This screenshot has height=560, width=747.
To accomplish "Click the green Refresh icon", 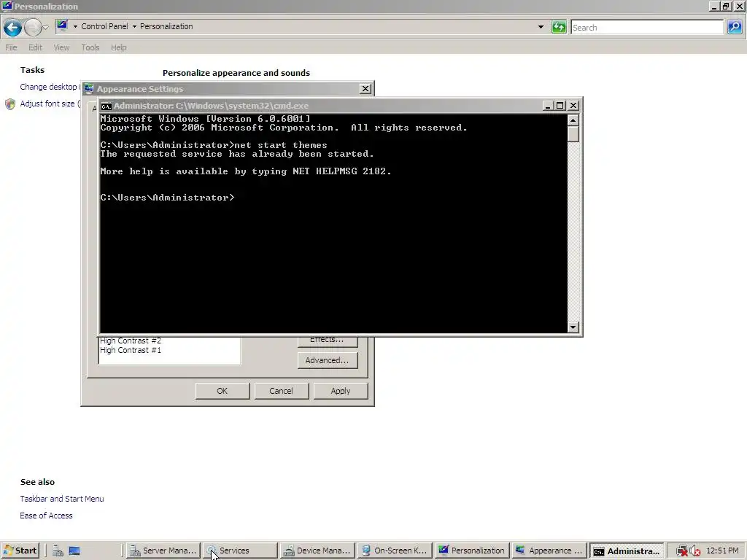I will tap(559, 27).
